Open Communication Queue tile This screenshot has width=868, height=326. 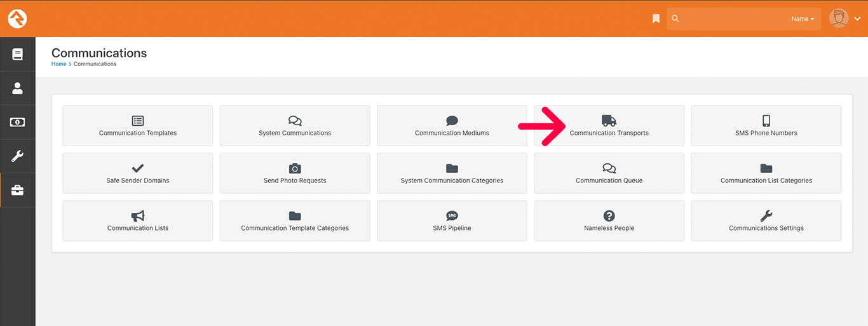(609, 173)
